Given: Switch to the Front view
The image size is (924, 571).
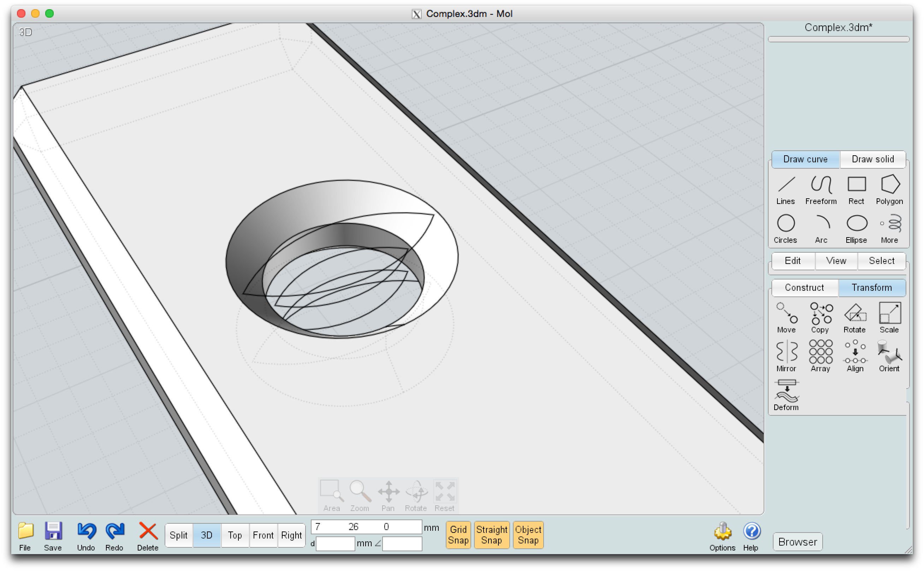Looking at the screenshot, I should click(x=263, y=535).
